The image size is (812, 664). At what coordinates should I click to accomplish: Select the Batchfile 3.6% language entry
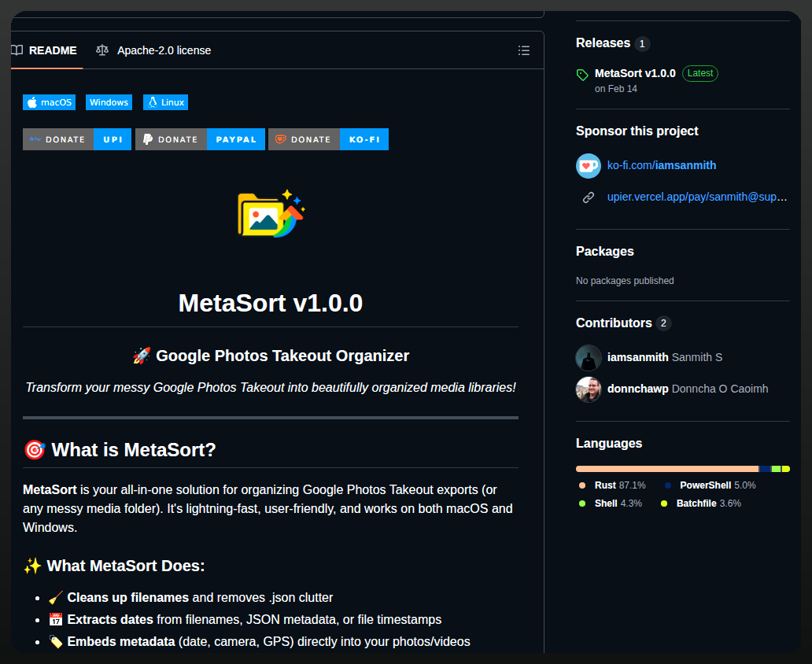700,504
